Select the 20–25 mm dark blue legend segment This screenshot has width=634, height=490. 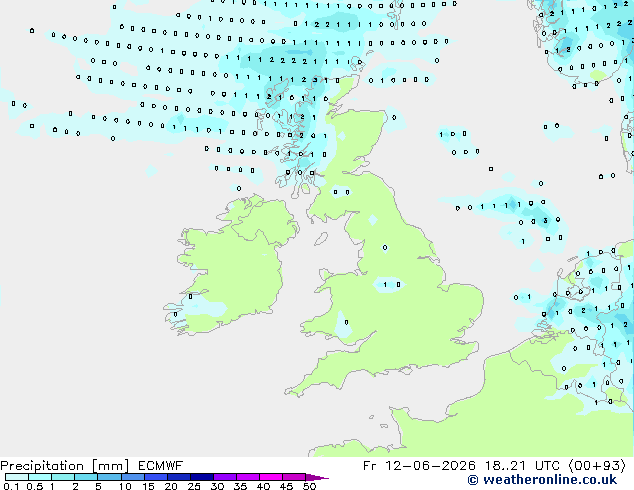click(179, 477)
